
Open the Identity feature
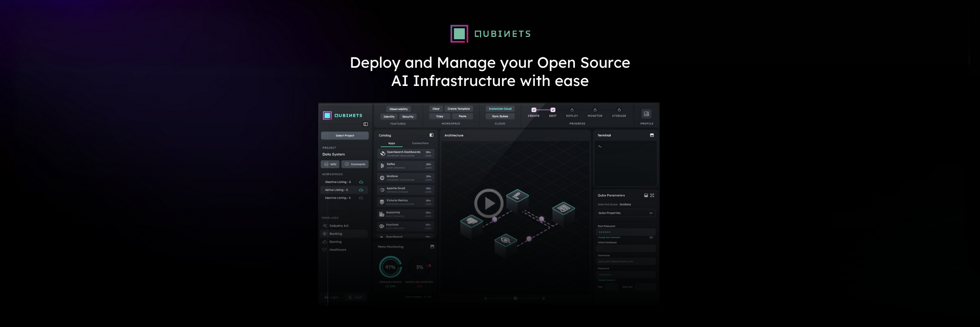point(389,117)
